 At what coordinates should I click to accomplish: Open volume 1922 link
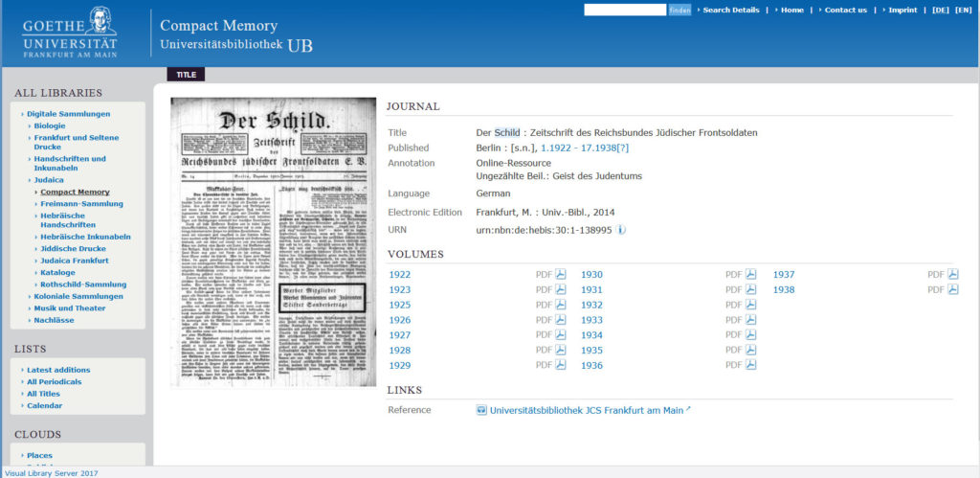coord(400,275)
